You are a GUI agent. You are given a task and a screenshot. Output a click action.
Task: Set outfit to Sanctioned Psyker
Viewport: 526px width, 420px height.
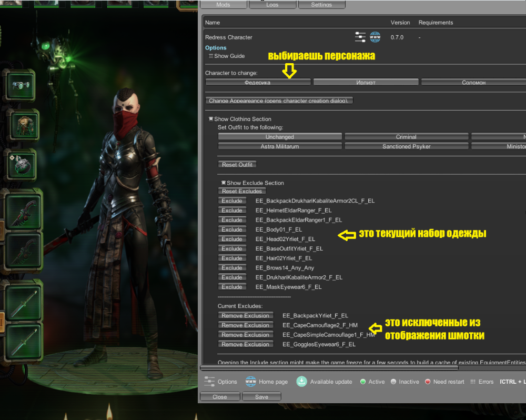[x=406, y=146]
